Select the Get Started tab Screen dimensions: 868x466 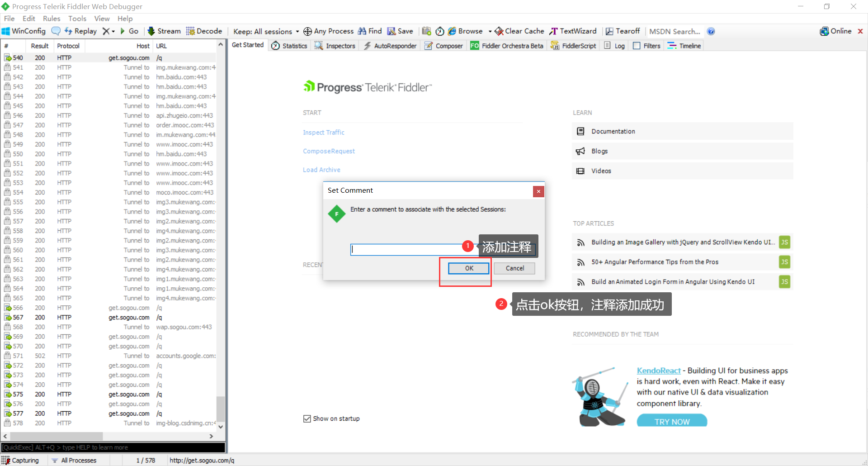248,45
